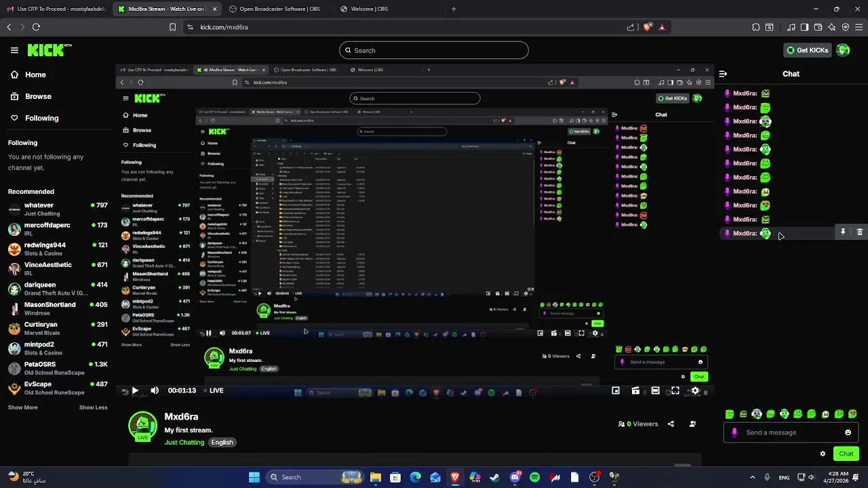This screenshot has width=868, height=488.
Task: Open Browse in sidebar
Action: pyautogui.click(x=31, y=96)
